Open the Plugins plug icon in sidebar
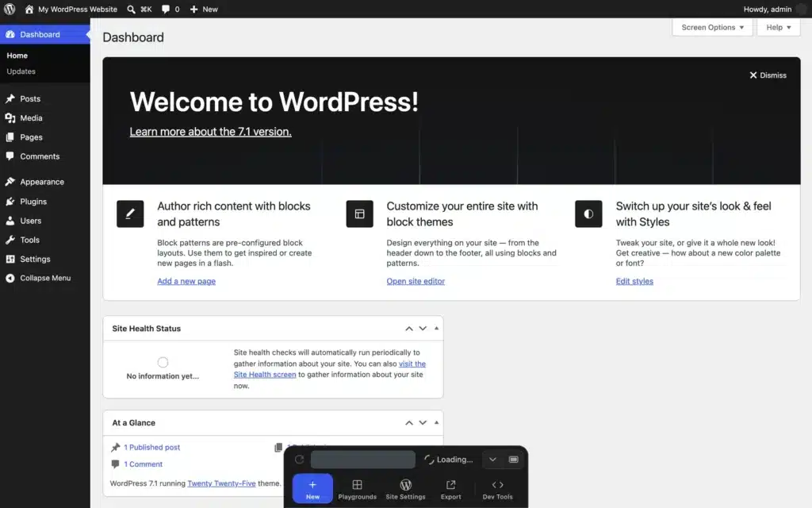This screenshot has height=508, width=812. click(x=10, y=201)
